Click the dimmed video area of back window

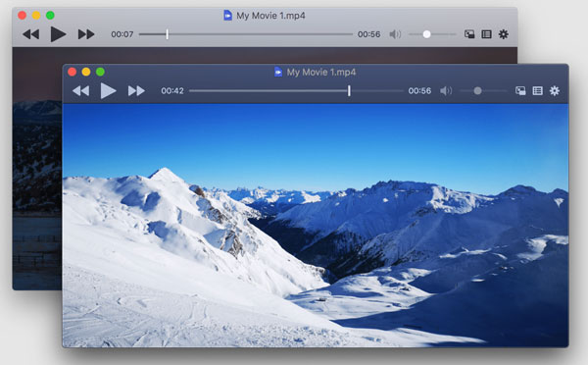pyautogui.click(x=37, y=169)
